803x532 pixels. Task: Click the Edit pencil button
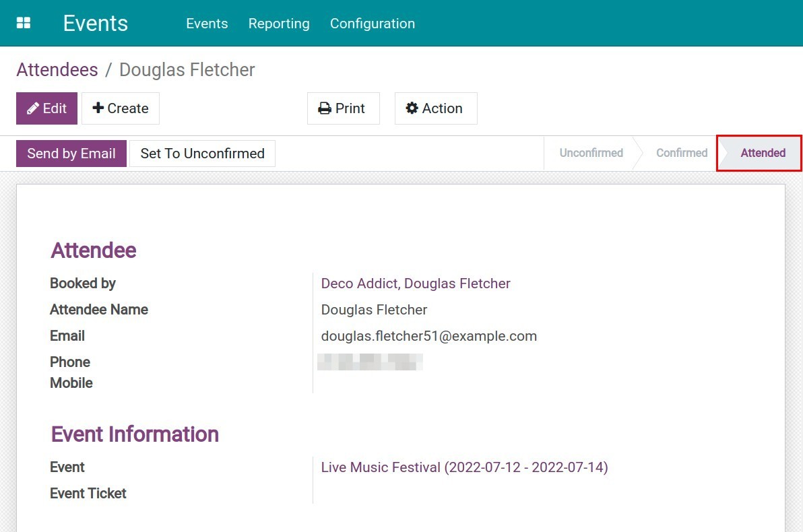pyautogui.click(x=46, y=108)
